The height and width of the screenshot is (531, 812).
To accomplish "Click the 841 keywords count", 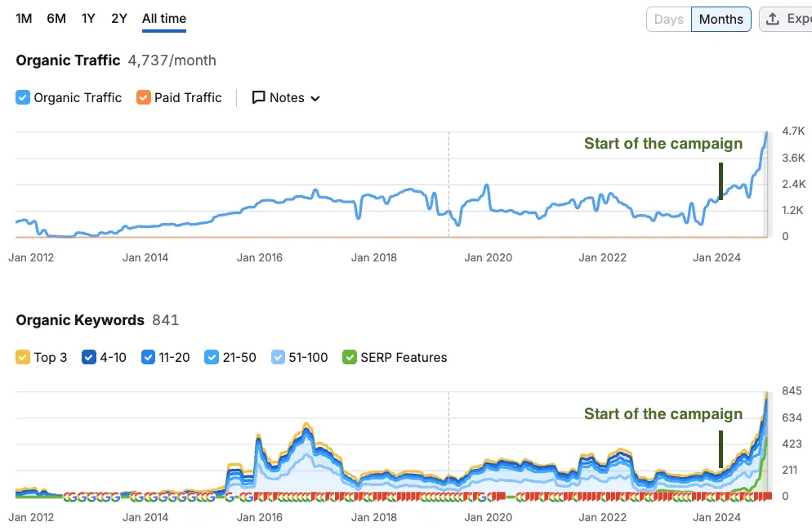I will point(165,320).
